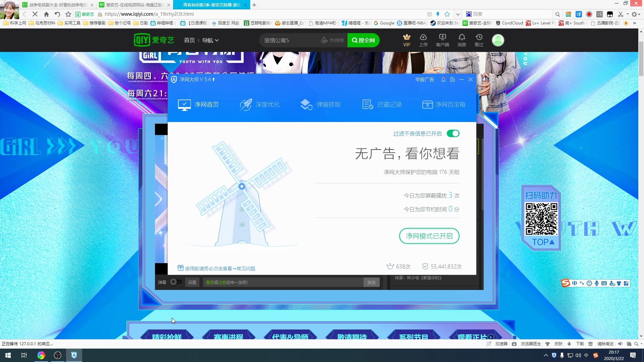Click the 登录 link in the danmaku input

point(210,282)
